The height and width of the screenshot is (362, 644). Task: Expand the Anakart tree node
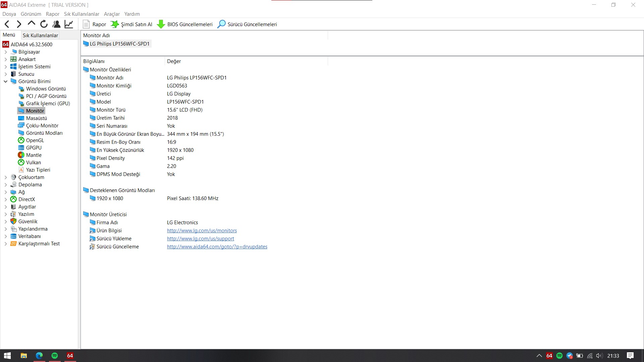[6, 59]
